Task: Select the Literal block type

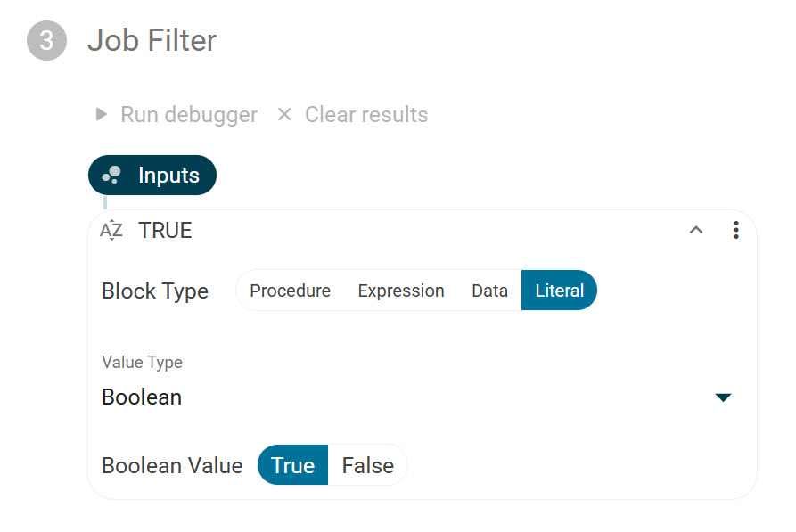Action: click(x=559, y=291)
